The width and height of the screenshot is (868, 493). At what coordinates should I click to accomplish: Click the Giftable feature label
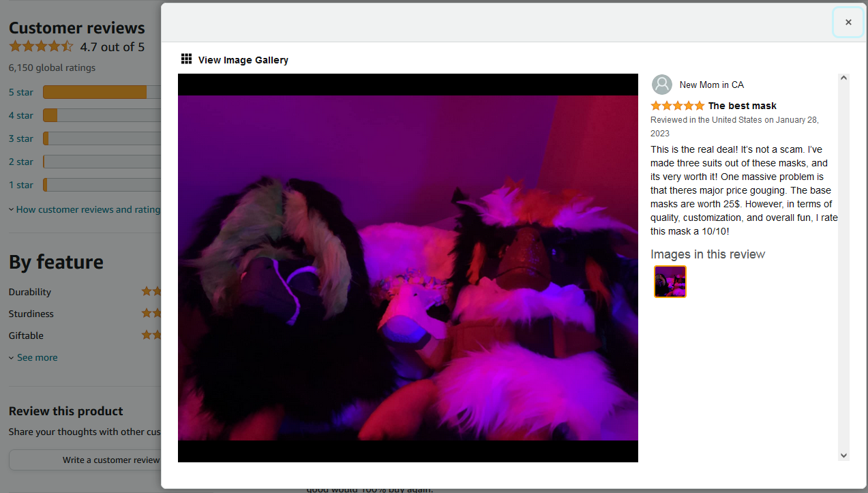(26, 335)
